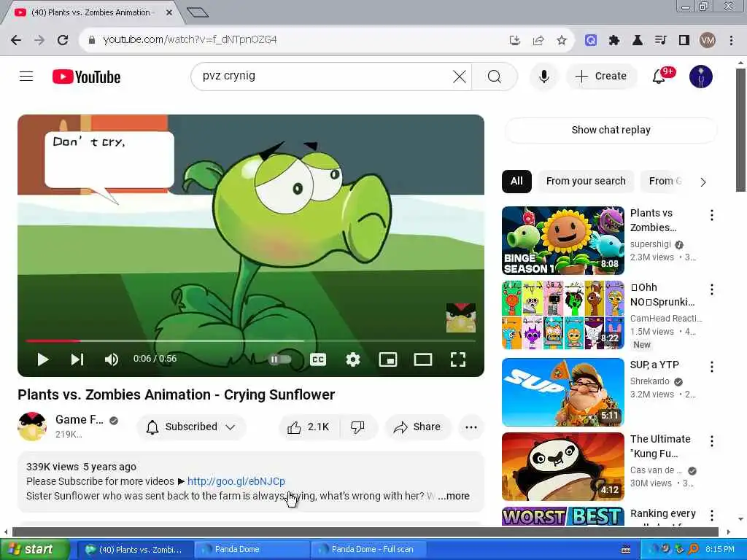Image resolution: width=747 pixels, height=560 pixels.
Task: Open Chrome profile VM avatar
Action: pos(708,41)
